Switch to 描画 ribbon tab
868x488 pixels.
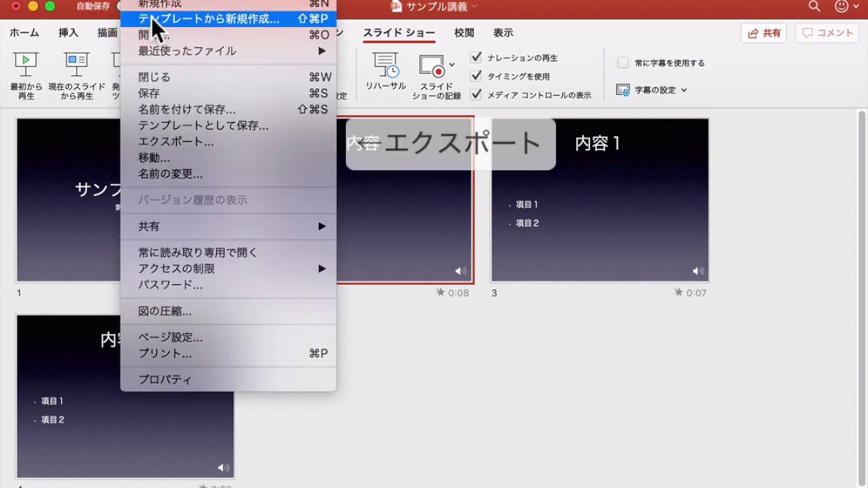(x=107, y=33)
